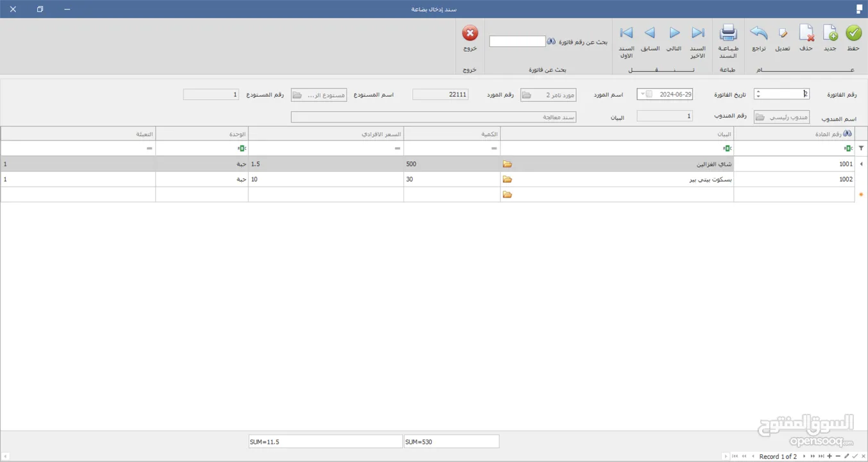The width and height of the screenshot is (868, 462).
Task: Click navigator next record arrow
Action: point(804,456)
